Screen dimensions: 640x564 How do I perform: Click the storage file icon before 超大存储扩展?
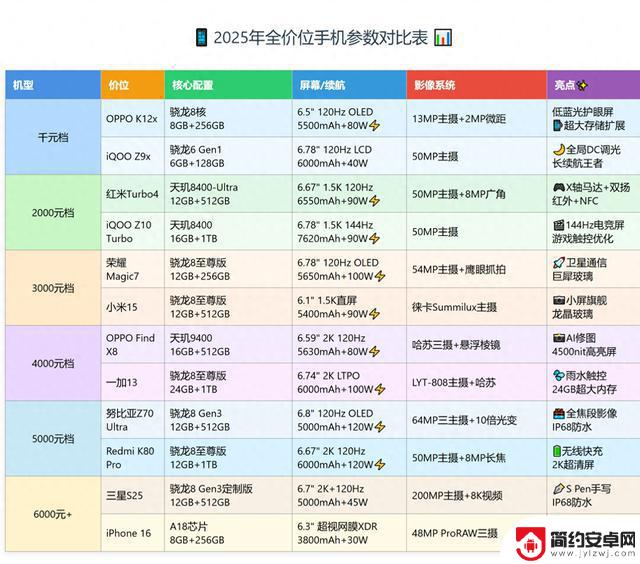558,126
